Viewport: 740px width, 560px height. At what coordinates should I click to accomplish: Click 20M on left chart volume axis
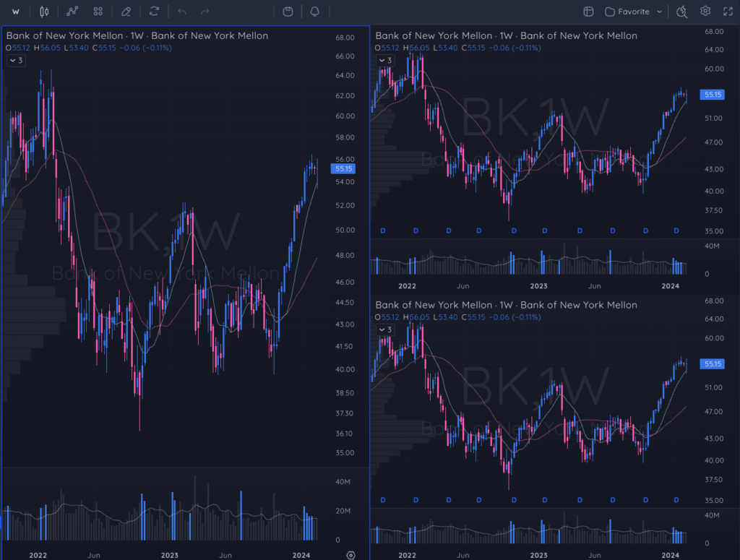click(343, 511)
